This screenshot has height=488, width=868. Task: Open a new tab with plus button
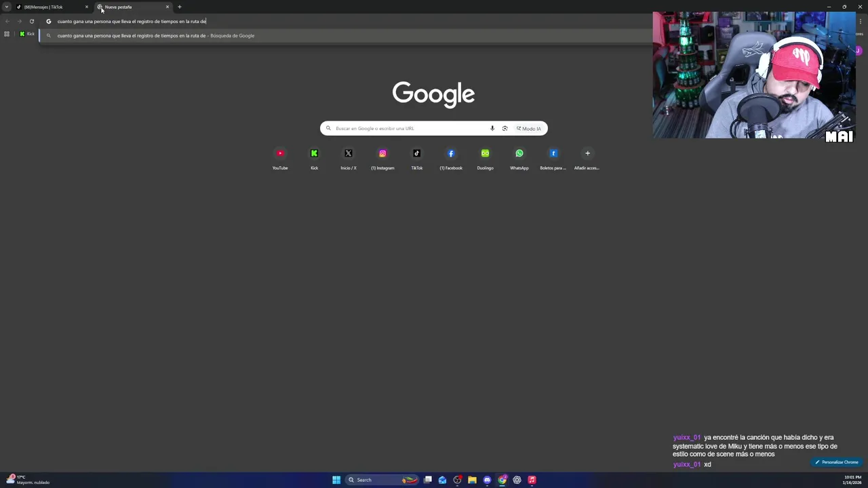coord(180,7)
